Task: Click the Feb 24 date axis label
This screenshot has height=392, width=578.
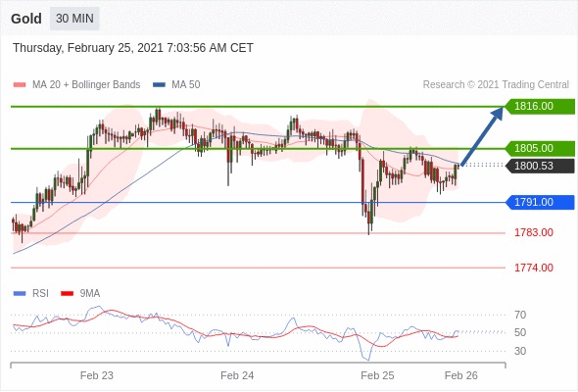Action: (x=237, y=375)
